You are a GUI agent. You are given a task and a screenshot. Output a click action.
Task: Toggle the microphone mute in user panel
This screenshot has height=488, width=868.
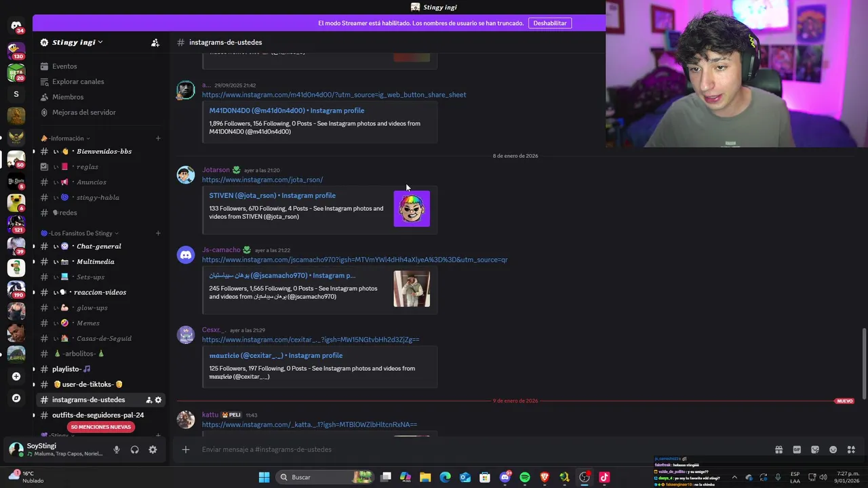[x=117, y=449]
